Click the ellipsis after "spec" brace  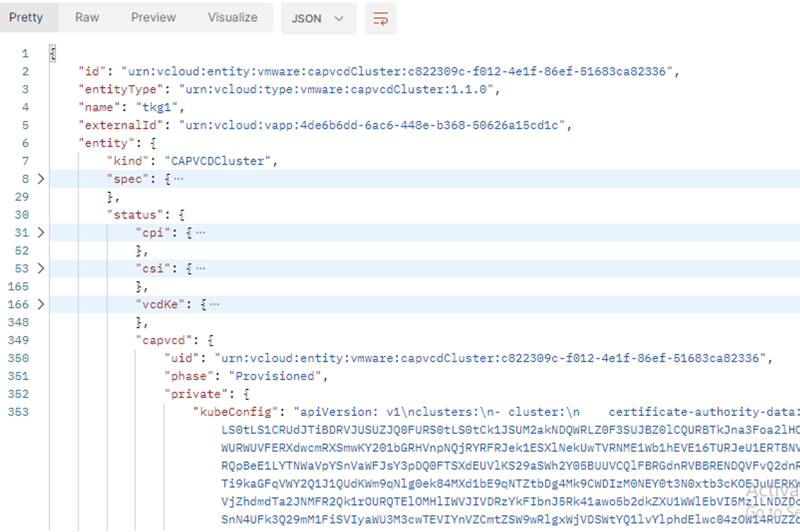coord(178,179)
